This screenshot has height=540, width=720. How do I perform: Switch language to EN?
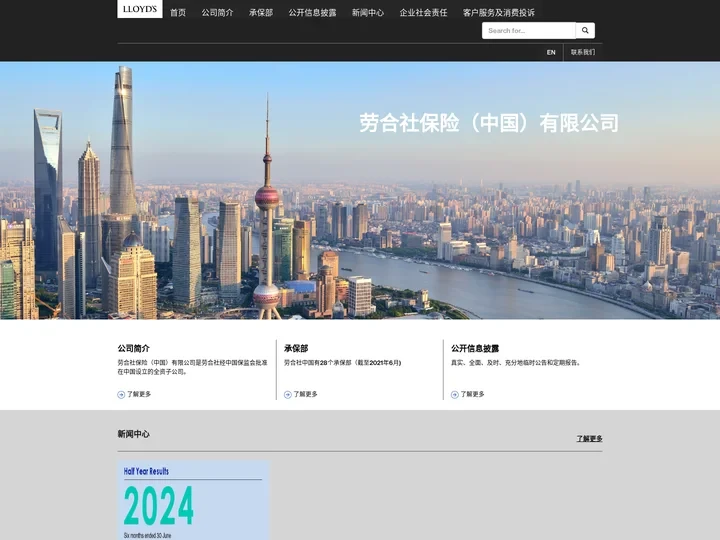pyautogui.click(x=551, y=52)
